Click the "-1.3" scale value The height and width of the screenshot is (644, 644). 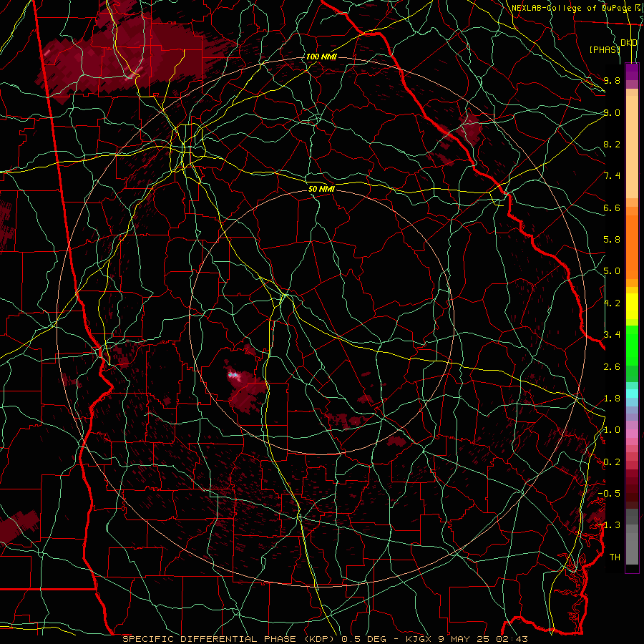pyautogui.click(x=609, y=525)
